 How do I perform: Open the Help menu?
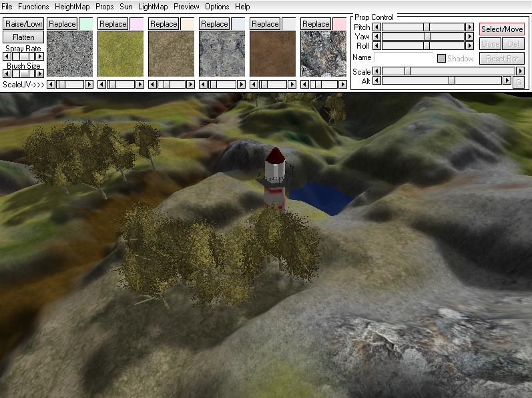[242, 7]
